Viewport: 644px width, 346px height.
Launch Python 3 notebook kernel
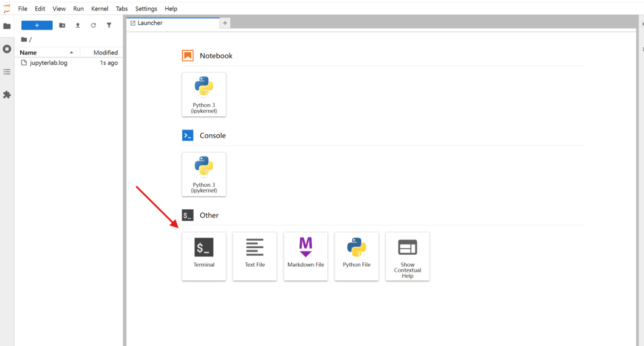(x=204, y=95)
